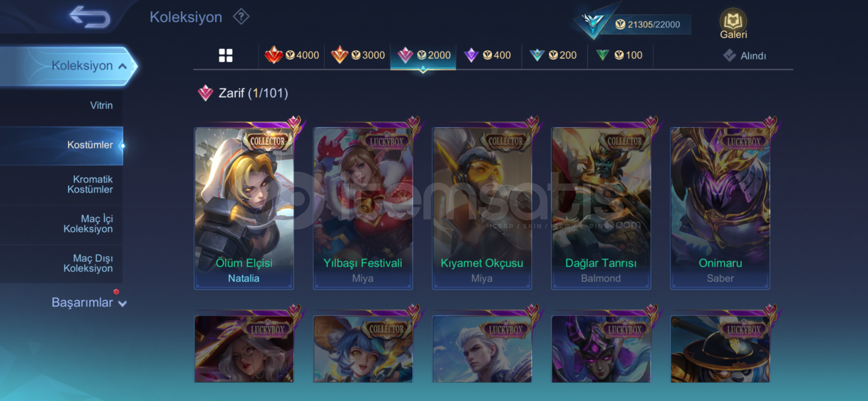Select the pink gem 2000 tier tab
868x401 pixels.
[423, 55]
